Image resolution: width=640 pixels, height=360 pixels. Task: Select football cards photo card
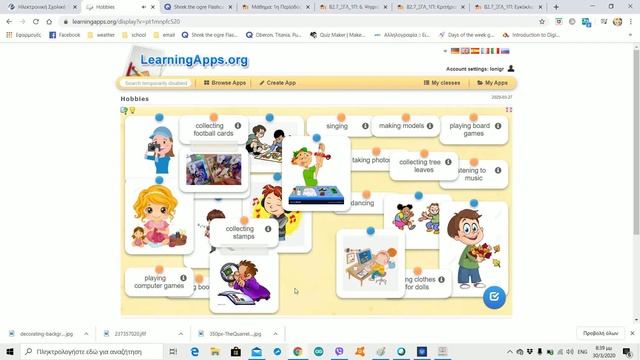click(213, 169)
